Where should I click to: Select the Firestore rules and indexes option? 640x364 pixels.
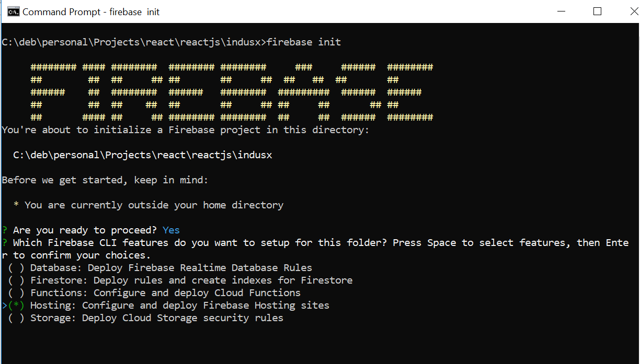coord(15,280)
